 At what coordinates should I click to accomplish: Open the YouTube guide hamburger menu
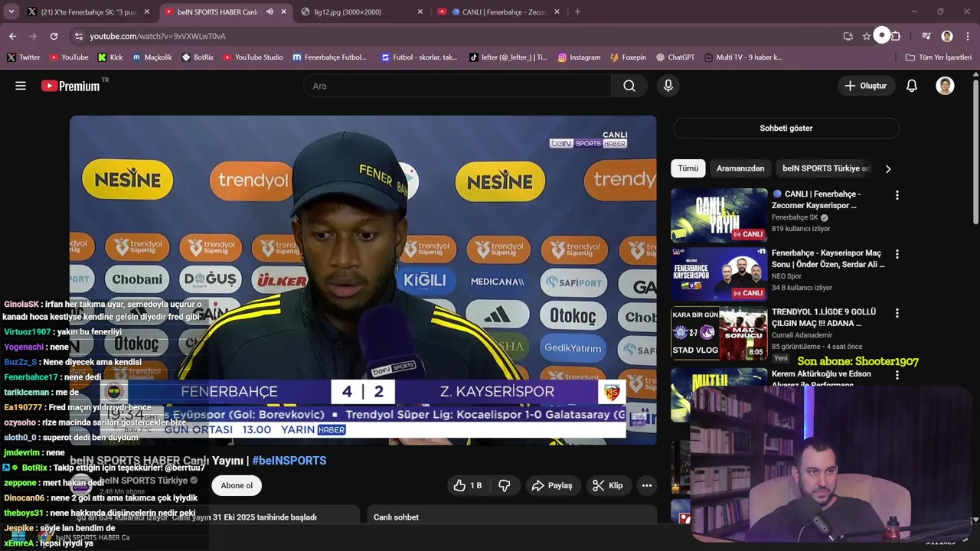coord(21,86)
